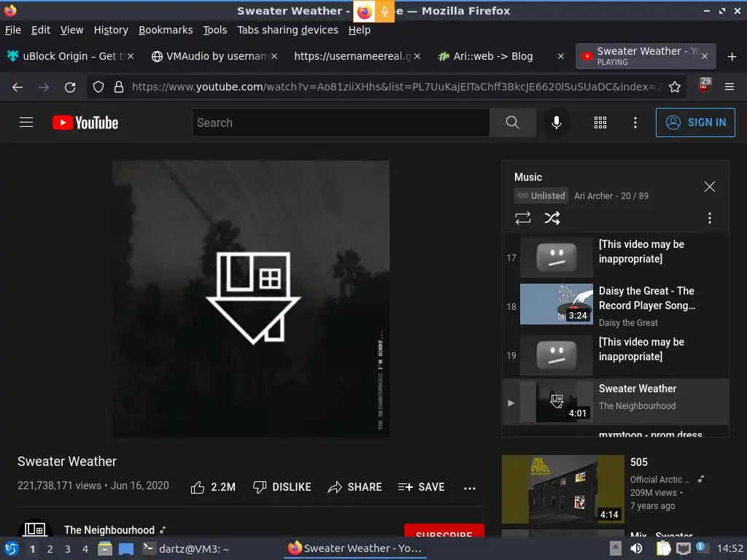
Task: Click inside the YouTube Search field
Action: click(x=341, y=122)
